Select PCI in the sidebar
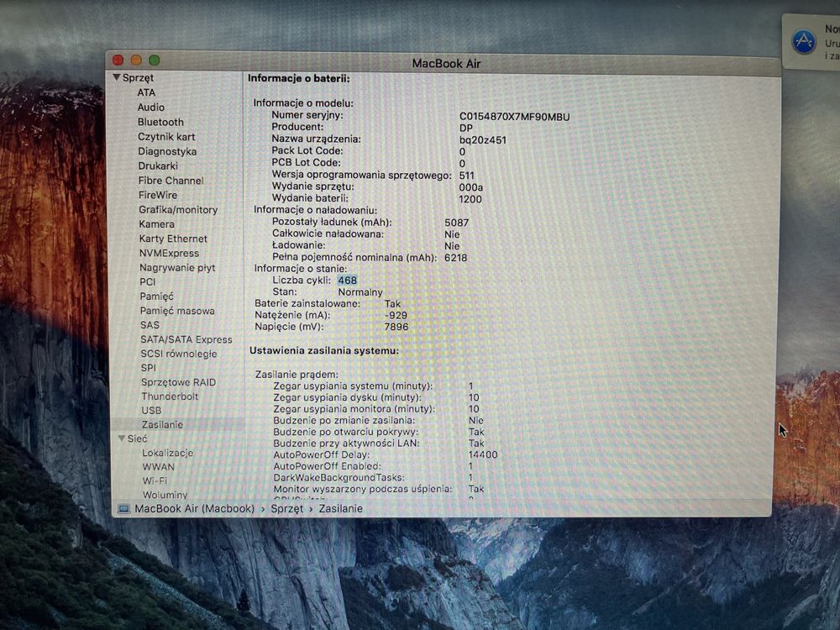 pos(148,281)
